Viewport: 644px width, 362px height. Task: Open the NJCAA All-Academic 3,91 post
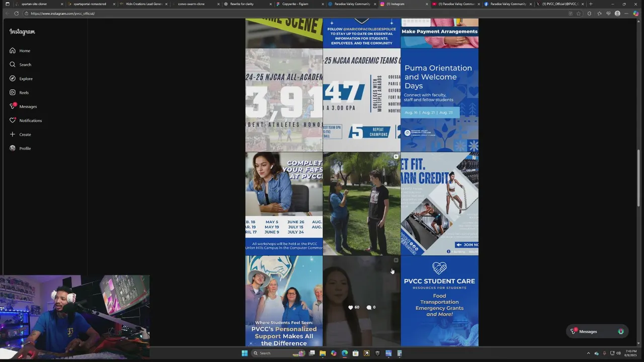pos(284,100)
